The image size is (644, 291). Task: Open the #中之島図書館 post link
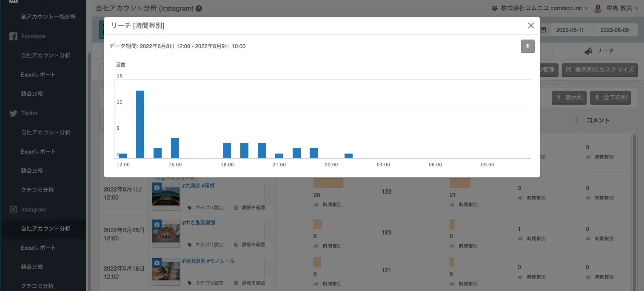(x=199, y=223)
